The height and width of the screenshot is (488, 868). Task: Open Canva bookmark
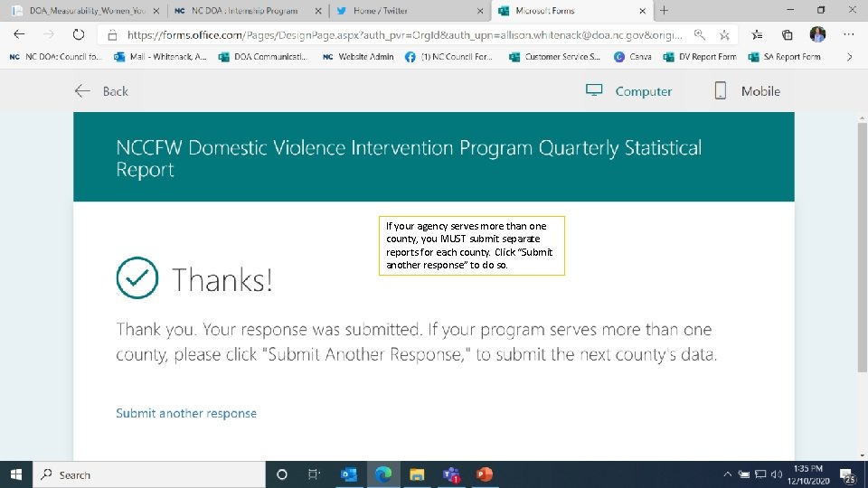pyautogui.click(x=633, y=56)
